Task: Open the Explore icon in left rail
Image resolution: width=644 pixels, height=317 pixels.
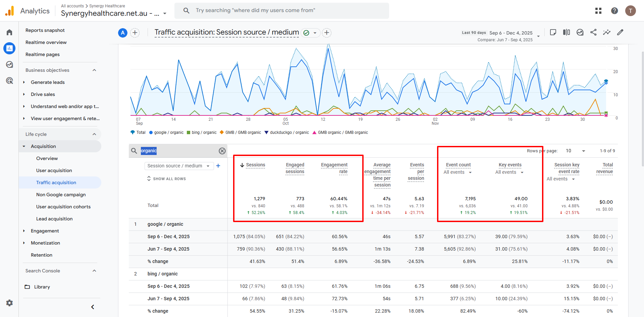Action: pos(9,64)
